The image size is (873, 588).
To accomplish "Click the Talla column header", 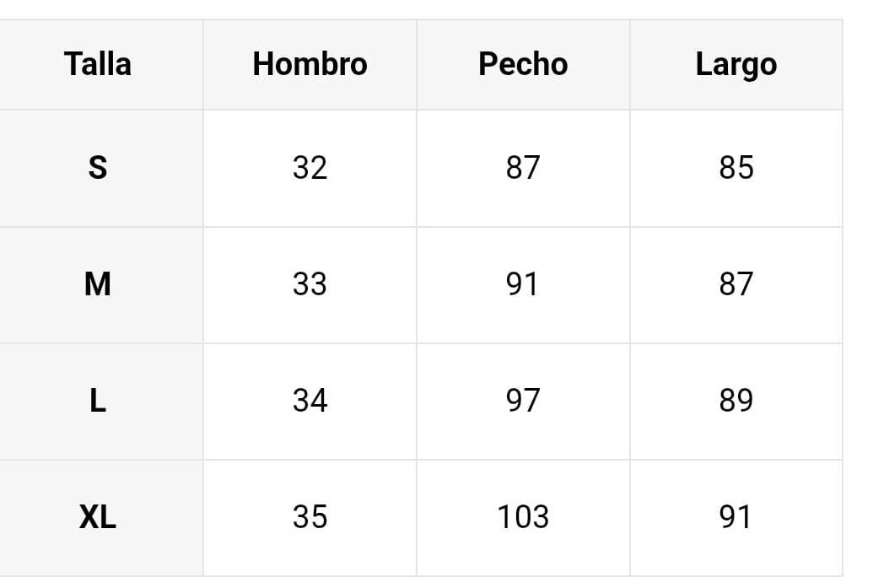I will 98,64.
